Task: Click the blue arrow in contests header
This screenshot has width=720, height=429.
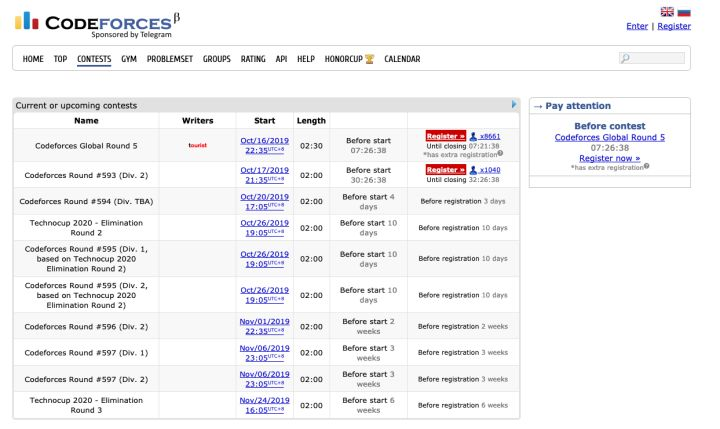Action: tap(514, 105)
